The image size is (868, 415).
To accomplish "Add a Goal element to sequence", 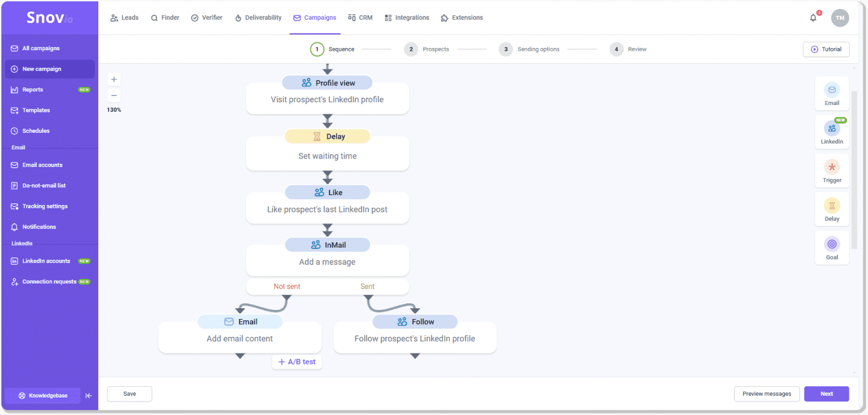I will pos(831,247).
